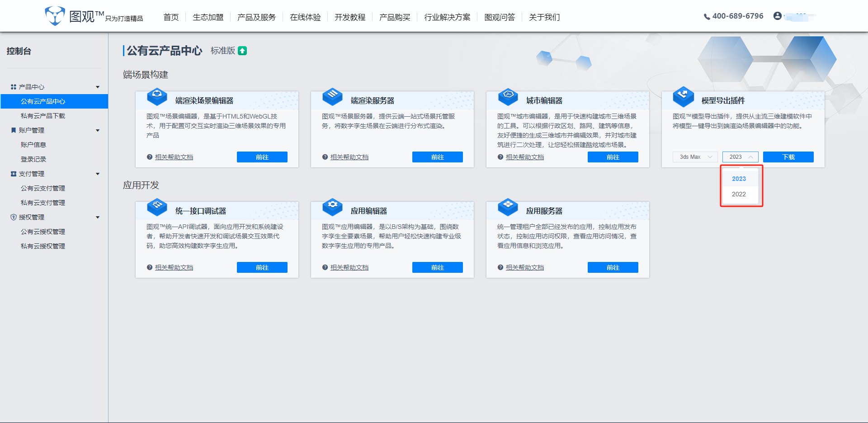Click the 支付管理 icon in sidebar
The image size is (868, 423).
pos(14,174)
